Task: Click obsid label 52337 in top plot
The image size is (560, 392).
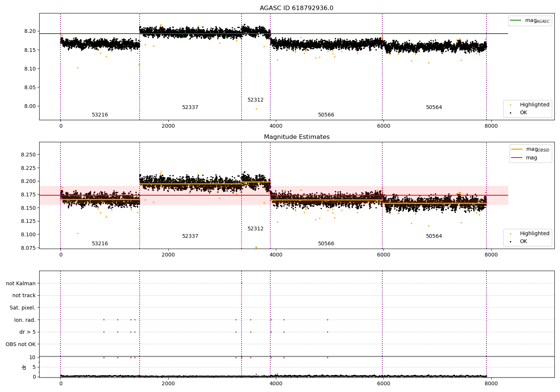Action: pyautogui.click(x=190, y=108)
